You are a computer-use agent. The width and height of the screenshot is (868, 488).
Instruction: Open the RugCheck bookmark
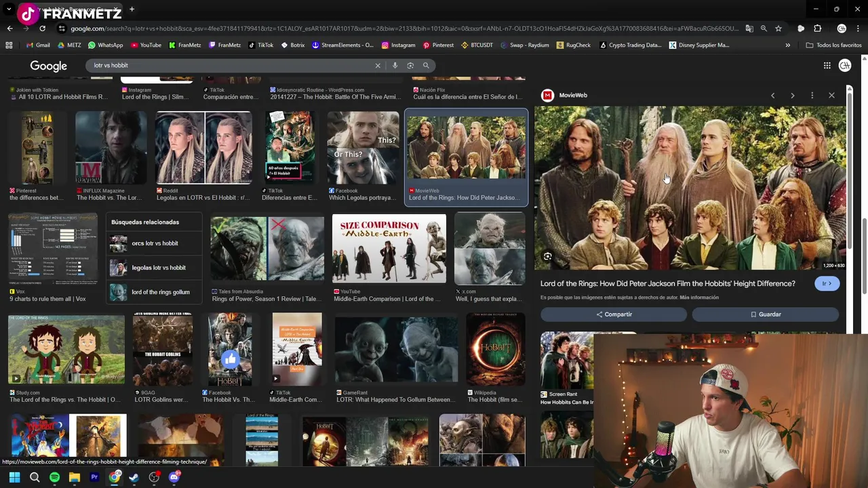[574, 45]
